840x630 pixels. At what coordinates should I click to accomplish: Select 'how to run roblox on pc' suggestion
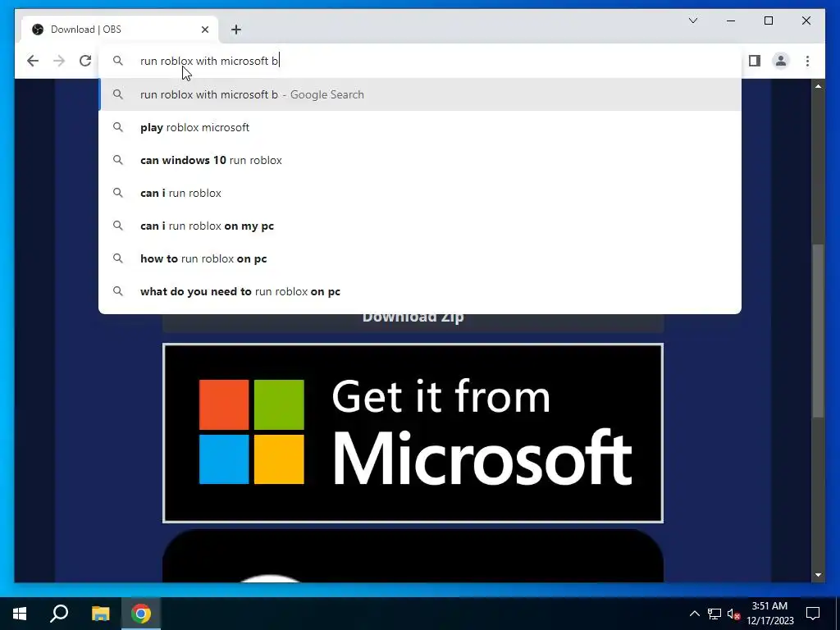point(421,258)
